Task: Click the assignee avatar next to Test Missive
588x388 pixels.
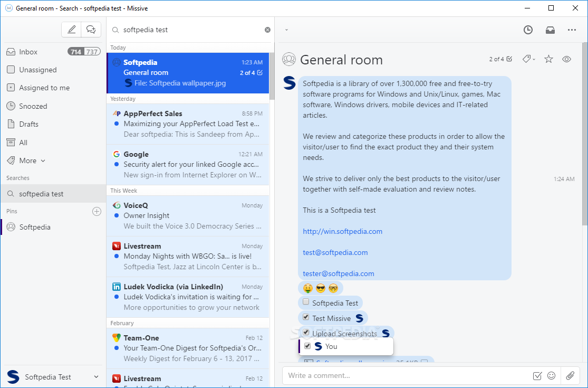Action: click(359, 318)
